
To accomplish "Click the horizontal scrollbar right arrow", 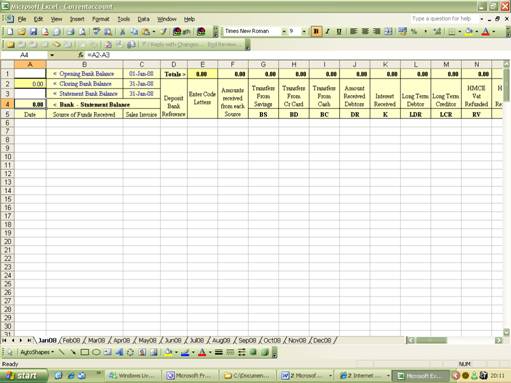I will click(x=498, y=340).
